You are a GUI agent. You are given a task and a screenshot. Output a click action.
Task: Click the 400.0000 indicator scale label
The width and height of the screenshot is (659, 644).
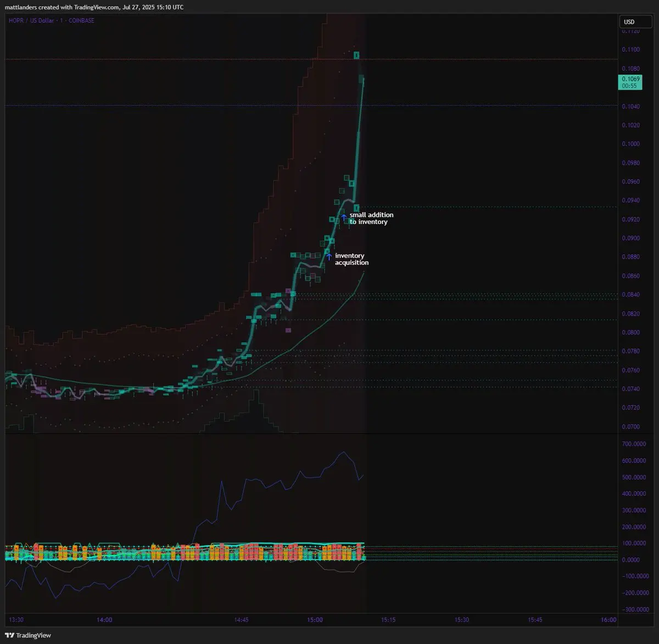[x=634, y=494]
